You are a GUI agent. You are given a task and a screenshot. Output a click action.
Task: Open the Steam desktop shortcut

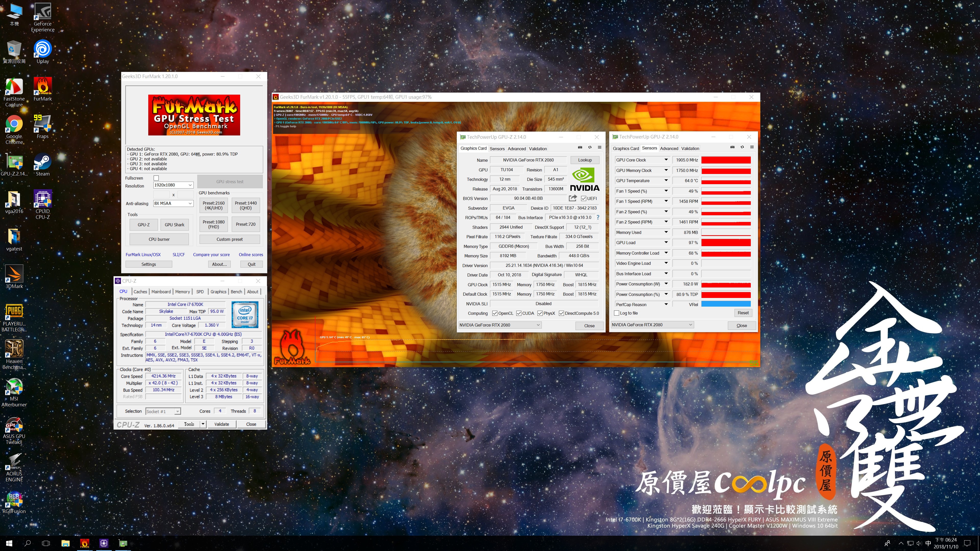pos(43,164)
